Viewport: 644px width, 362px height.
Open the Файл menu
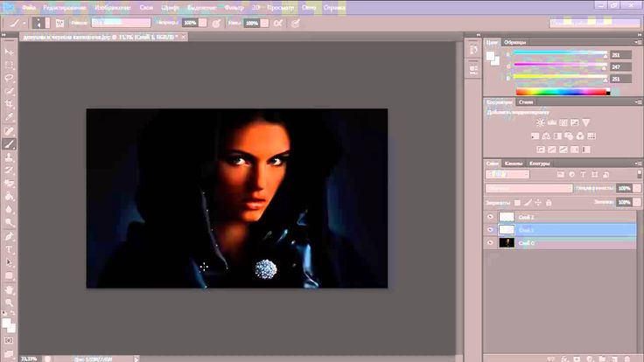[29, 7]
